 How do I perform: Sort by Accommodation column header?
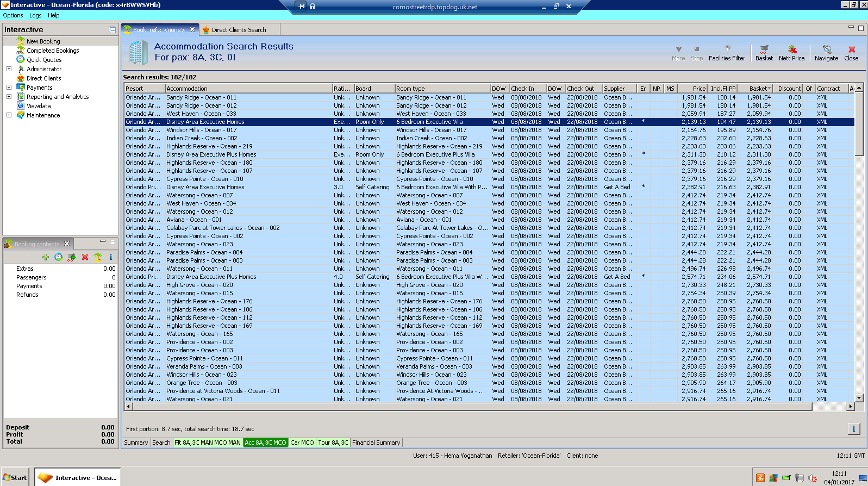tap(249, 88)
